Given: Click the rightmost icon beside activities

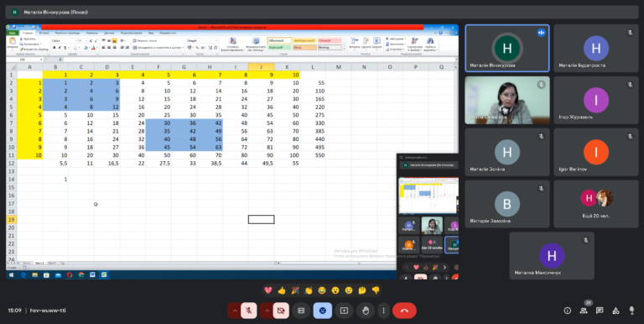Looking at the screenshot, I should 631,311.
